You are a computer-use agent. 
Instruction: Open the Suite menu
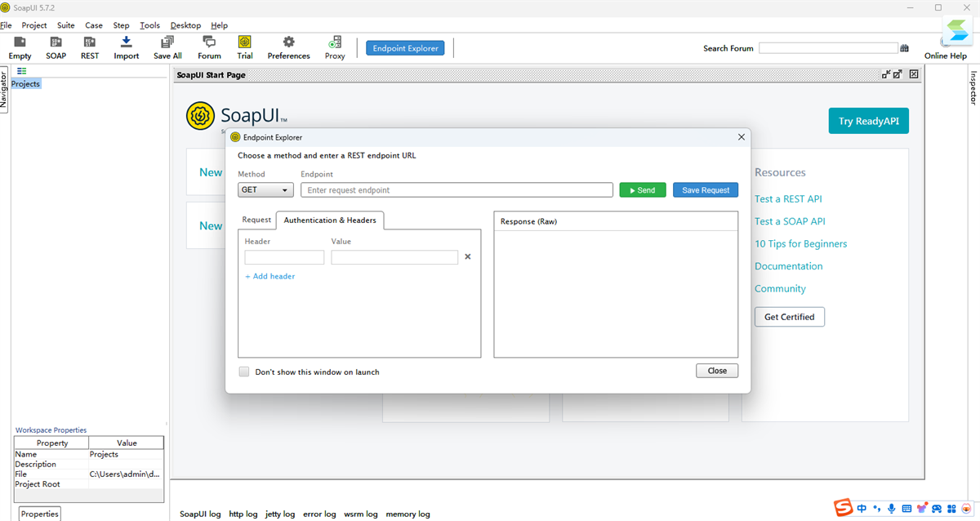click(66, 25)
